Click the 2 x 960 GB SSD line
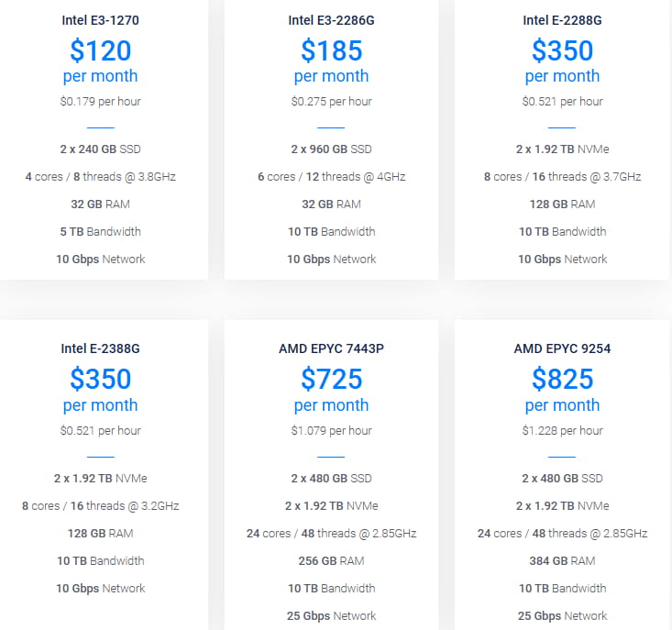 coord(331,149)
